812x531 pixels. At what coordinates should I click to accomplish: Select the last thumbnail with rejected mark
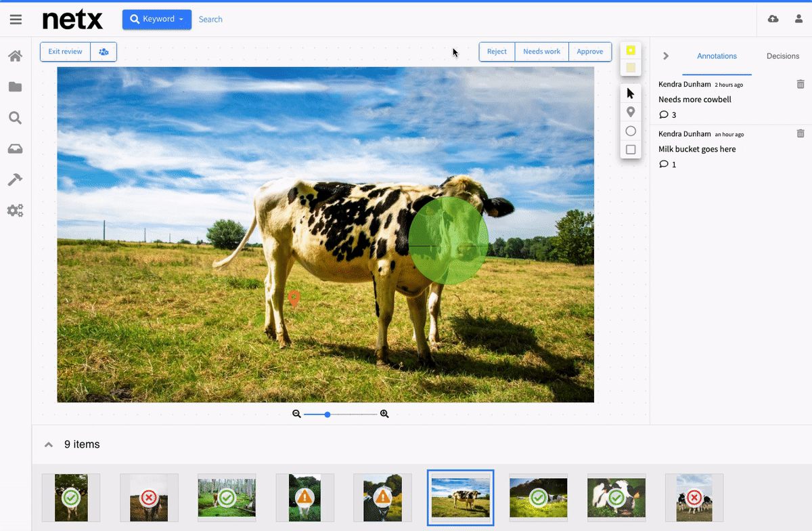click(x=694, y=498)
